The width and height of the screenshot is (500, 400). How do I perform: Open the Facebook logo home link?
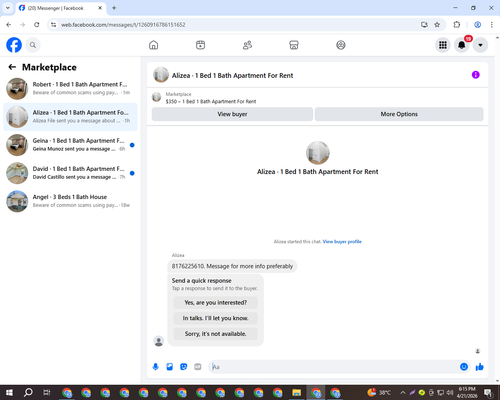[x=14, y=45]
